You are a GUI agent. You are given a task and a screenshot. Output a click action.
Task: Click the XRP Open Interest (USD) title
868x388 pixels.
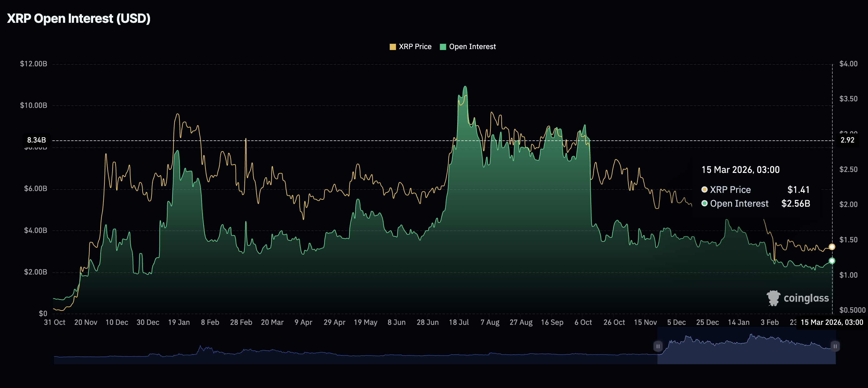tap(78, 18)
